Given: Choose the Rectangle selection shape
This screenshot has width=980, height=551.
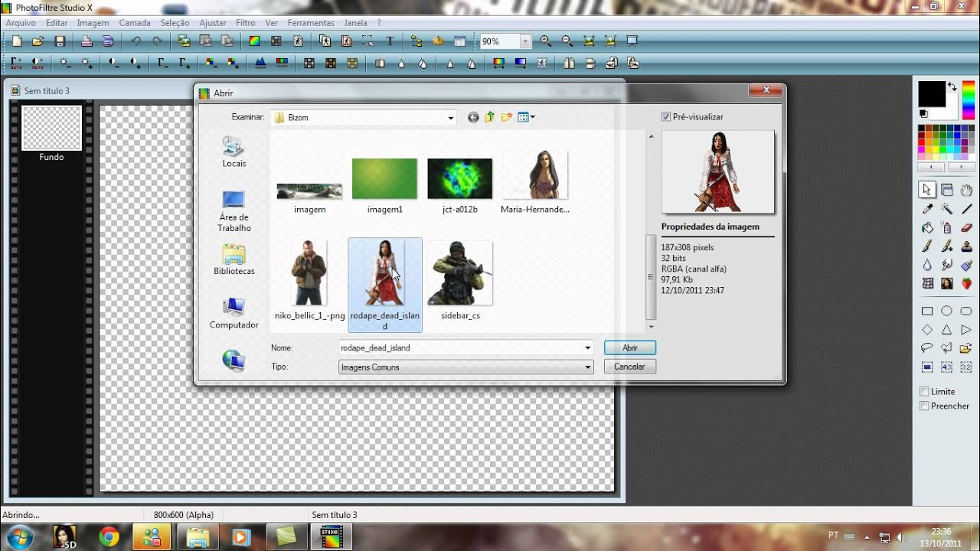Looking at the screenshot, I should (x=927, y=311).
